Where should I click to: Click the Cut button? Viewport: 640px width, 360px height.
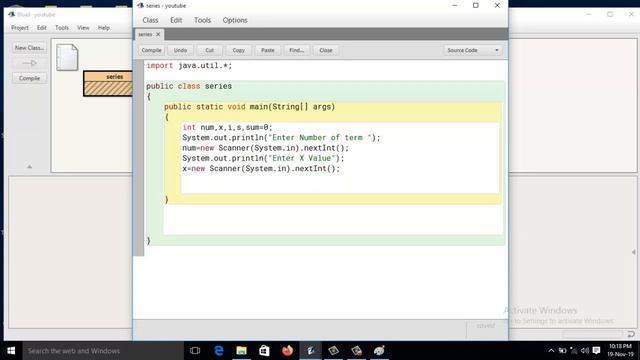coord(209,50)
